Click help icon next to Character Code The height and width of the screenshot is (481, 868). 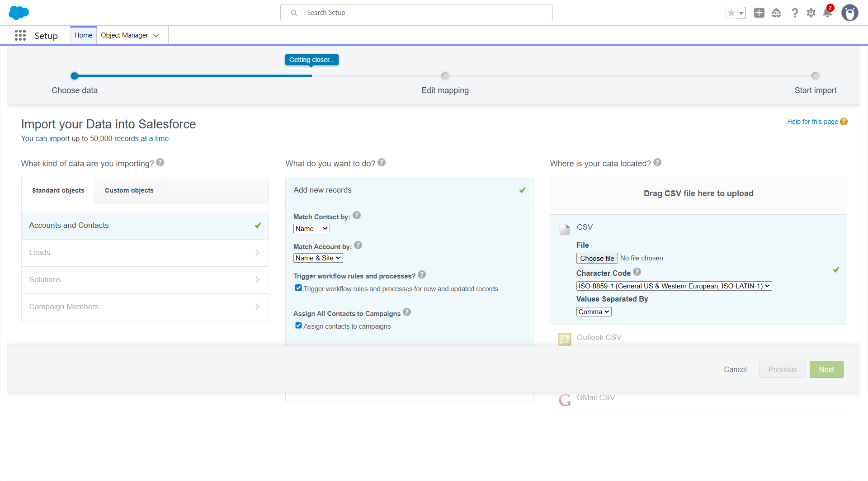point(637,272)
